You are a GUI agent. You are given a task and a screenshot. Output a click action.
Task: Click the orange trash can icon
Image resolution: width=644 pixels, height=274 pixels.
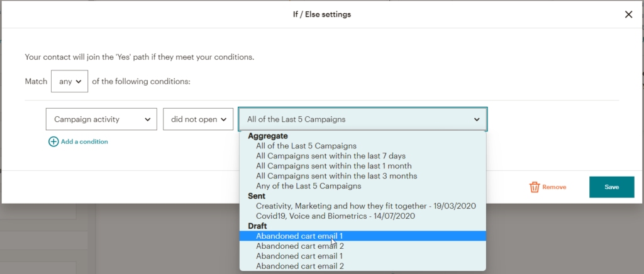535,187
